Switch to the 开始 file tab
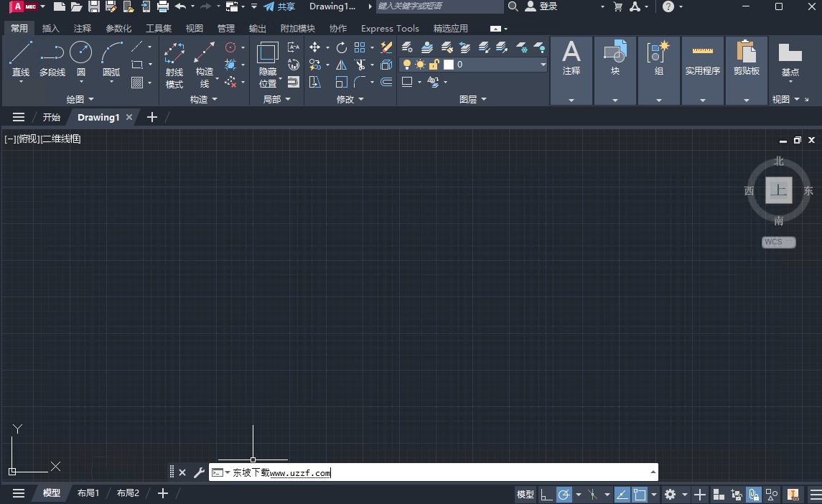Image resolution: width=822 pixels, height=504 pixels. click(52, 118)
